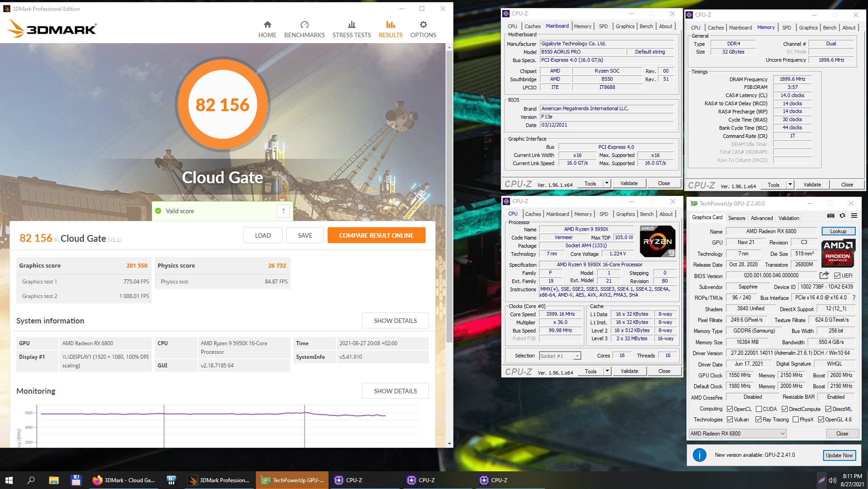868x489 pixels.
Task: Open File Explorer from taskbar
Action: (54, 480)
